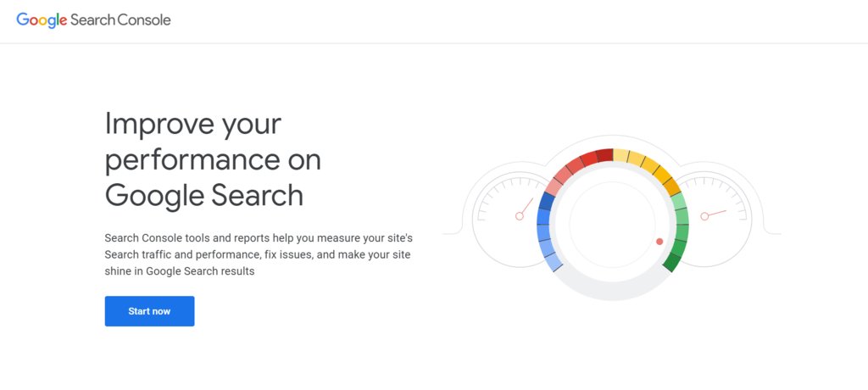
Task: Click the Improve your performance heading
Action: [213, 159]
